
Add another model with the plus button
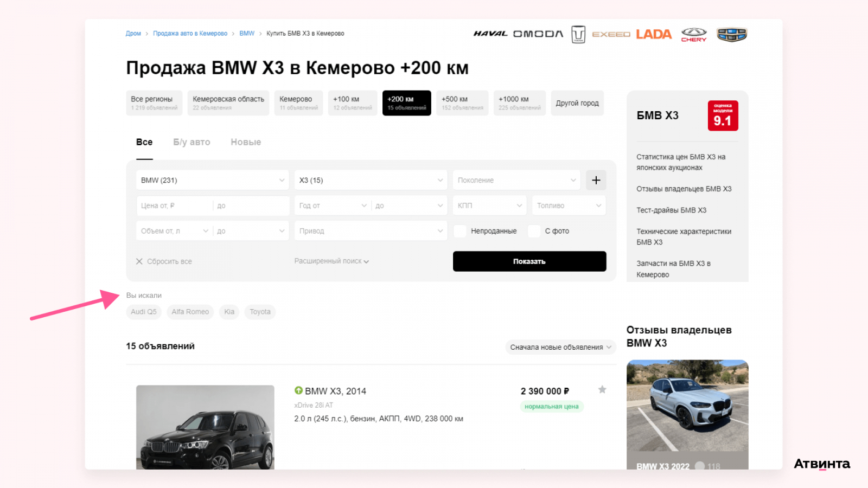pos(596,180)
